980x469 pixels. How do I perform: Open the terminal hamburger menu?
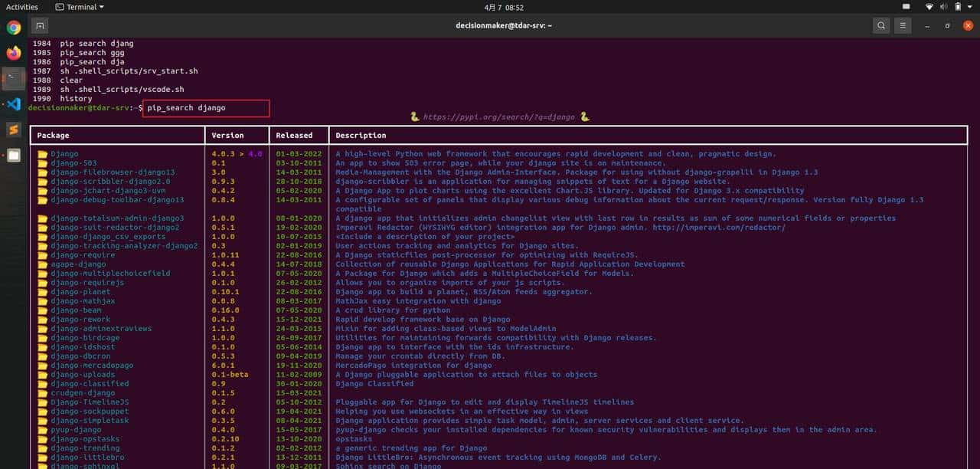click(x=903, y=25)
